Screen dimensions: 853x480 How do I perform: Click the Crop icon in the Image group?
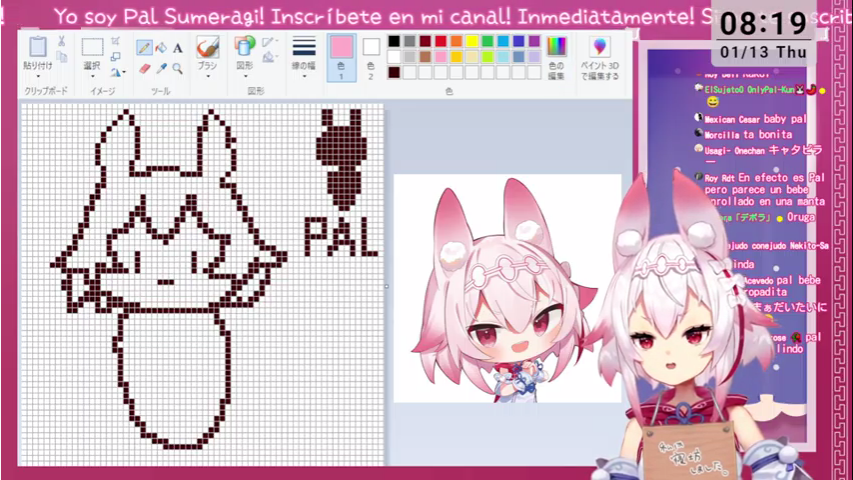pyautogui.click(x=115, y=41)
